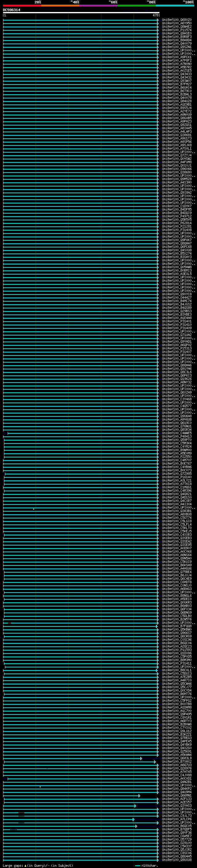This screenshot has width=197, height=868.
Task: Select hit label UniRef100_P11593
Action: click(176, 650)
